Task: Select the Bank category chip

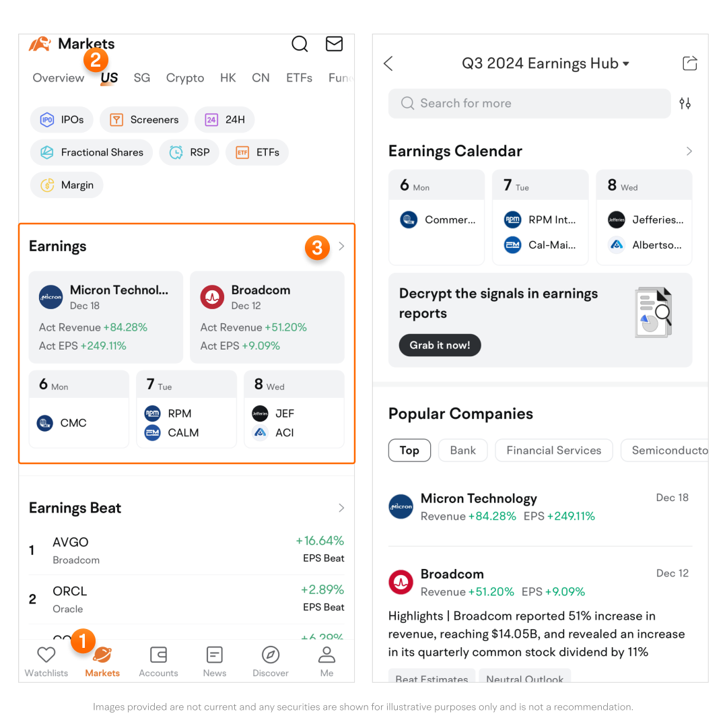Action: [x=462, y=451]
